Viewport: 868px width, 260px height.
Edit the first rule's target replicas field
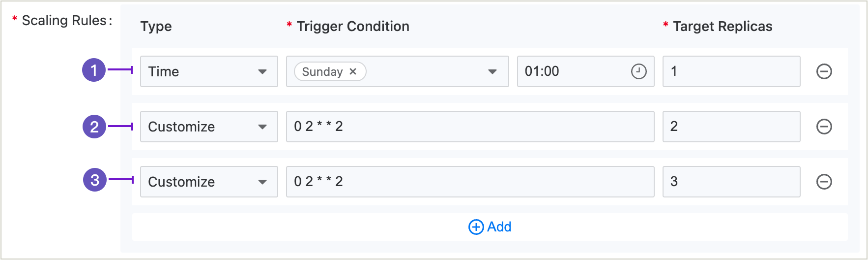click(731, 71)
